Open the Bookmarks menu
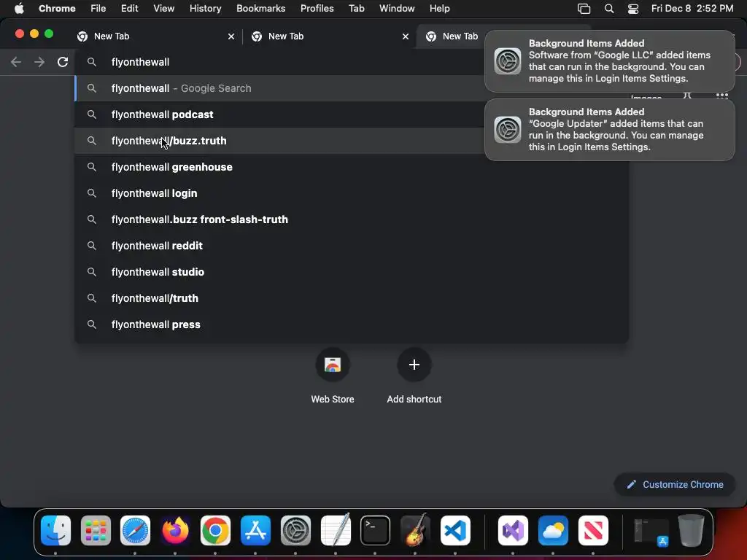 coord(260,9)
